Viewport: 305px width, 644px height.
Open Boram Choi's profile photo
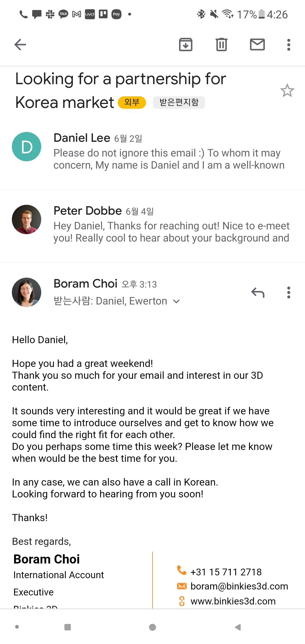click(x=27, y=292)
